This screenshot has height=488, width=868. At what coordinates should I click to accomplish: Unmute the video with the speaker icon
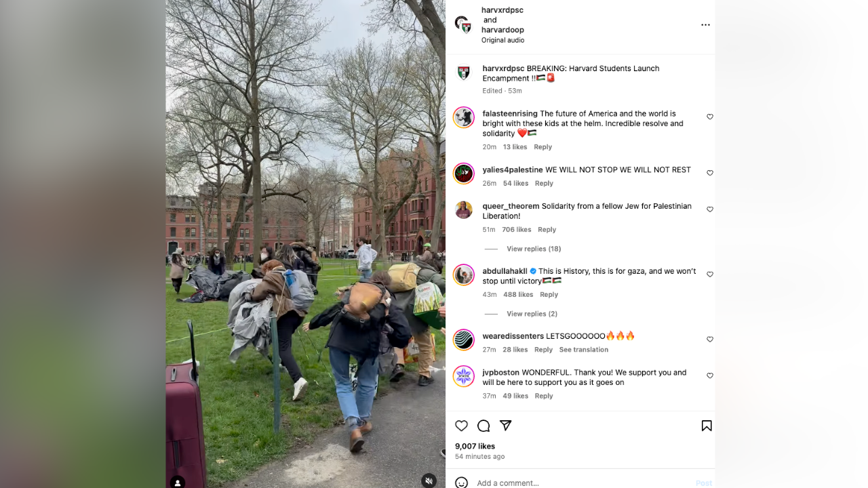(x=429, y=481)
